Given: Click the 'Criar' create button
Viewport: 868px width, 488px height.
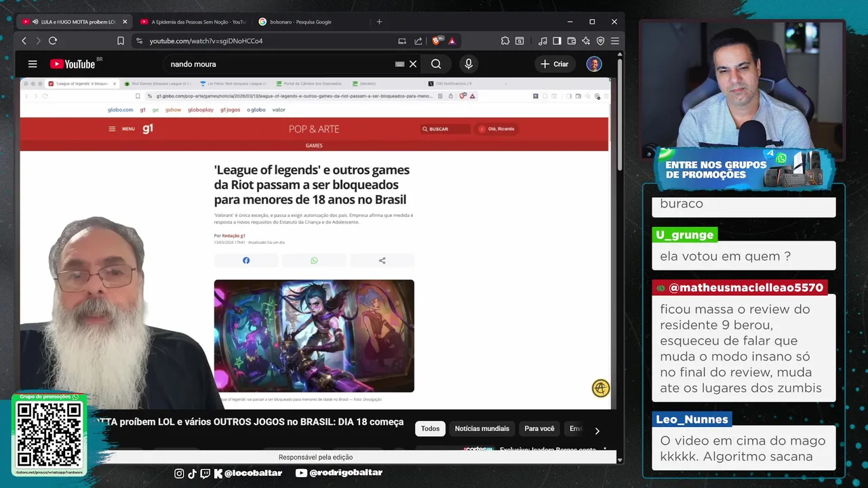Looking at the screenshot, I should pos(555,64).
